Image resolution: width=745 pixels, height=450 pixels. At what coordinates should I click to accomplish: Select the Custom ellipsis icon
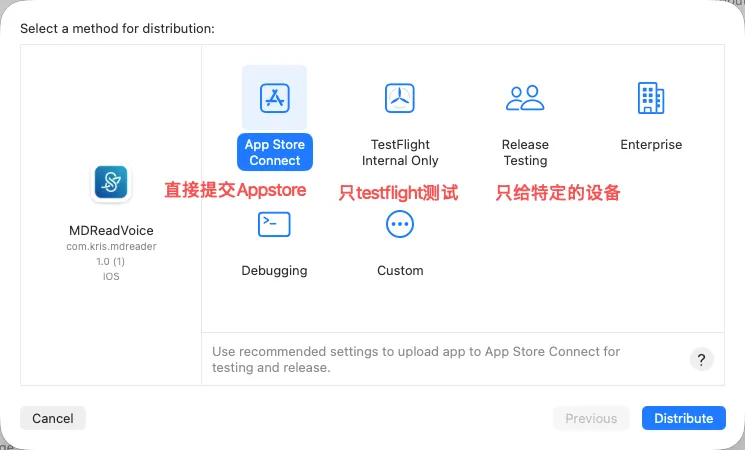[400, 224]
